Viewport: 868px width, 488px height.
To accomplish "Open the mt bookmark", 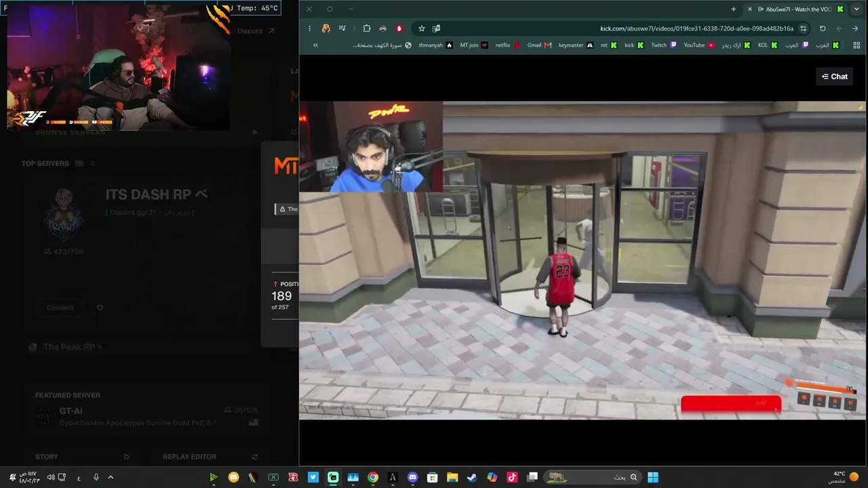I will 608,45.
